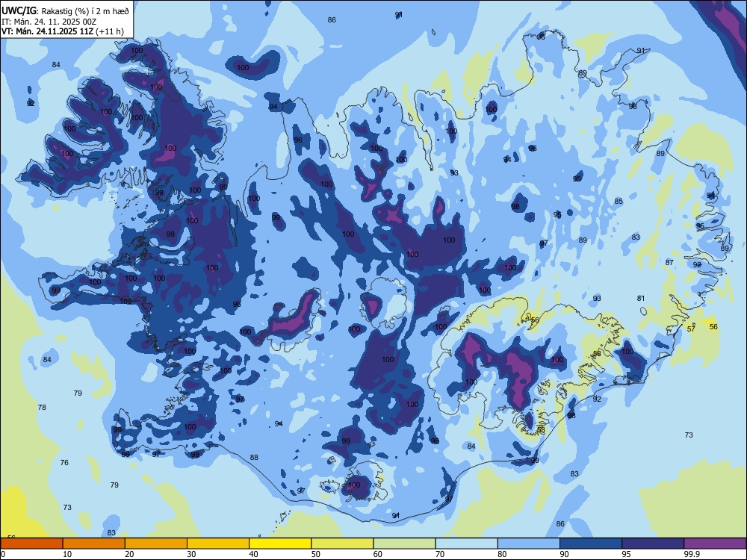Click the 30–40 golden legend swatch
This screenshot has width=747, height=560.
point(218,544)
